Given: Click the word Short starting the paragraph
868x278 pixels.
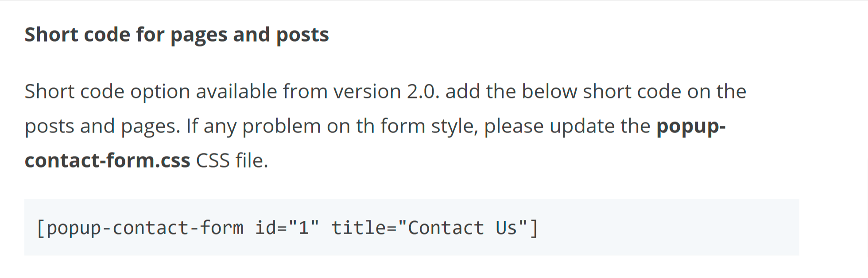Looking at the screenshot, I should point(49,91).
